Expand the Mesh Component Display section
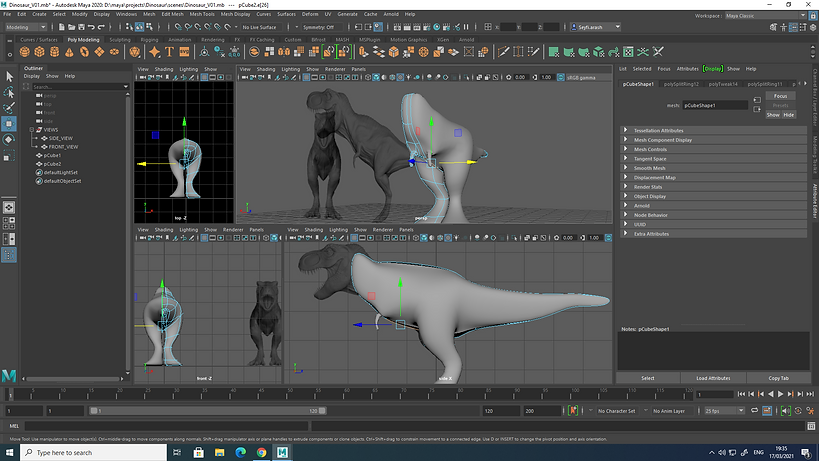This screenshot has height=461, width=819. pos(714,140)
